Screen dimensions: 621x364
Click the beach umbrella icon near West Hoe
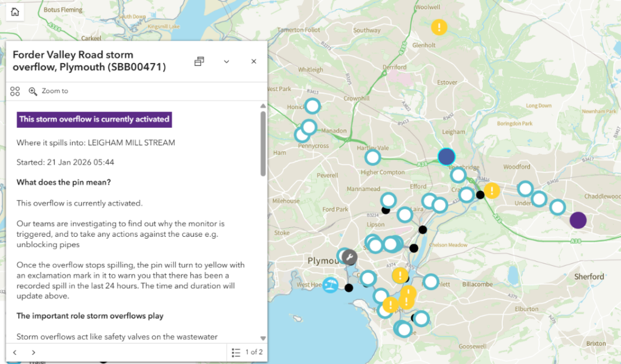[331, 285]
